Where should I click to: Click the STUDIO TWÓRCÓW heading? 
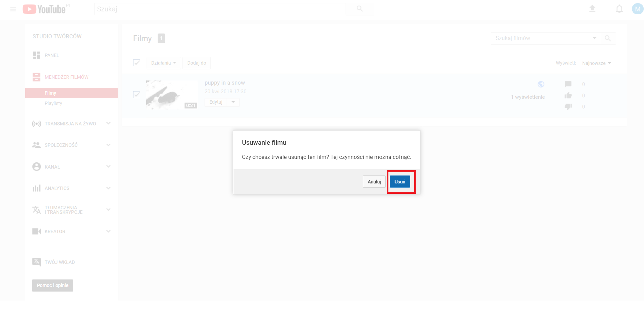(x=57, y=36)
